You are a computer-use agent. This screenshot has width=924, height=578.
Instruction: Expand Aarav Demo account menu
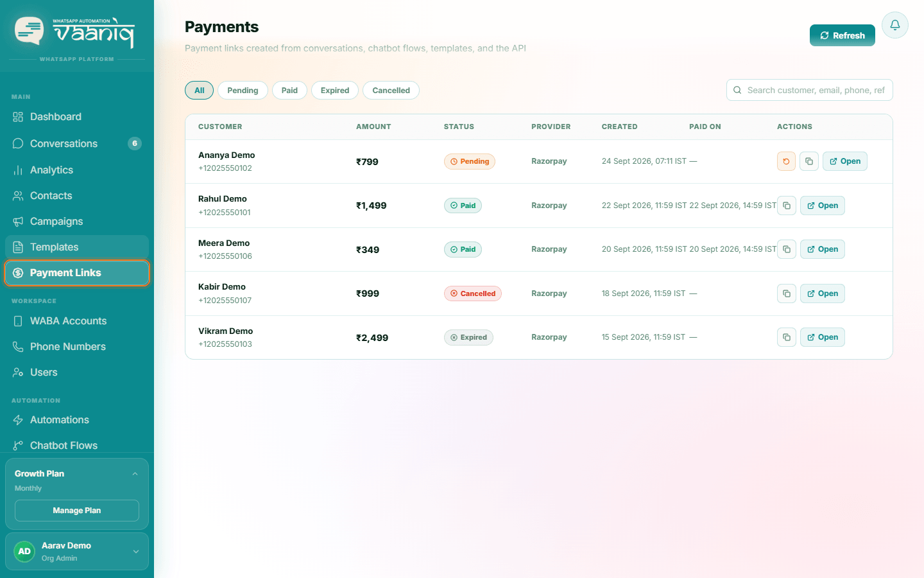(136, 551)
